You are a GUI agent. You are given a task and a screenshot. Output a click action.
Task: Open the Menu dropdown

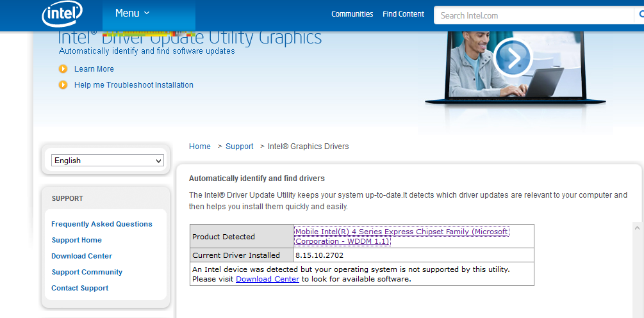pos(132,13)
